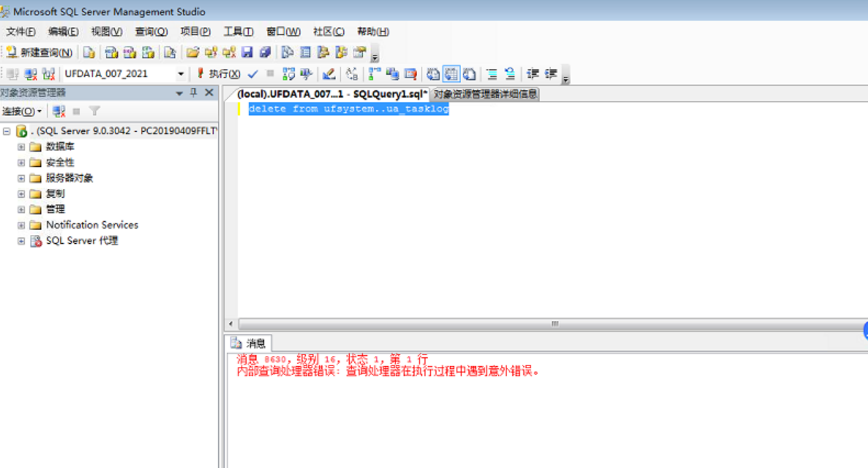Click the Analyze Query in Tuning Advisor icon
868x468 pixels.
(x=306, y=74)
